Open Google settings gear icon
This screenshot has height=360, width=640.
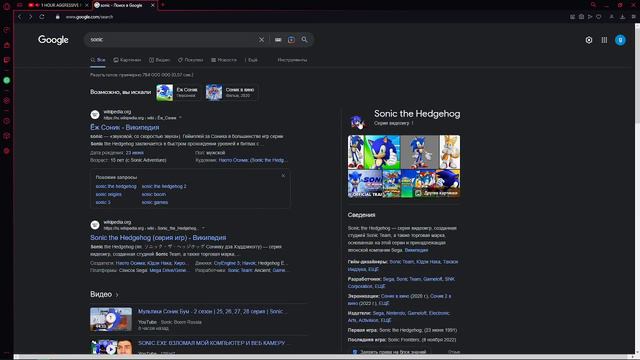point(589,40)
